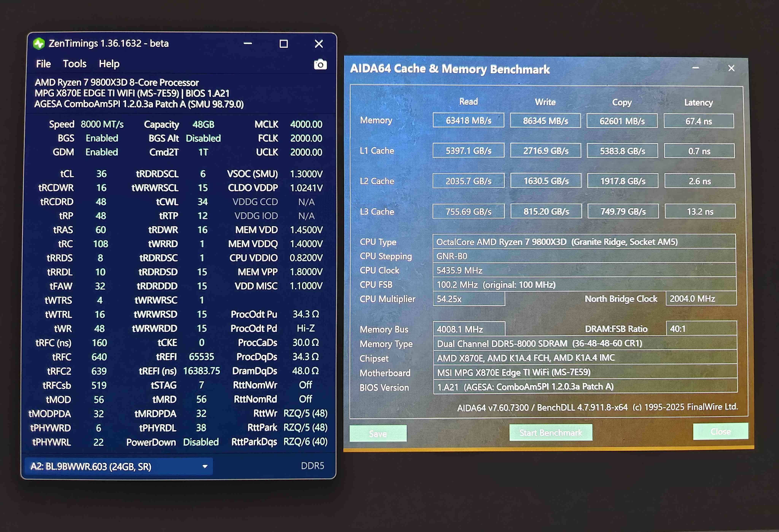Viewport: 779px width, 532px height.
Task: Open the Help menu in ZenTimings
Action: tap(109, 64)
